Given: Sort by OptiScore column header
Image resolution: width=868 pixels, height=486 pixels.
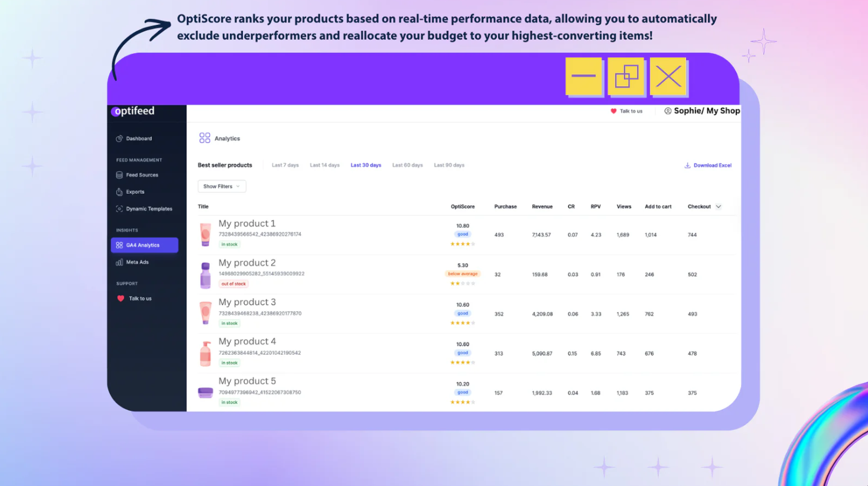Looking at the screenshot, I should coord(463,207).
